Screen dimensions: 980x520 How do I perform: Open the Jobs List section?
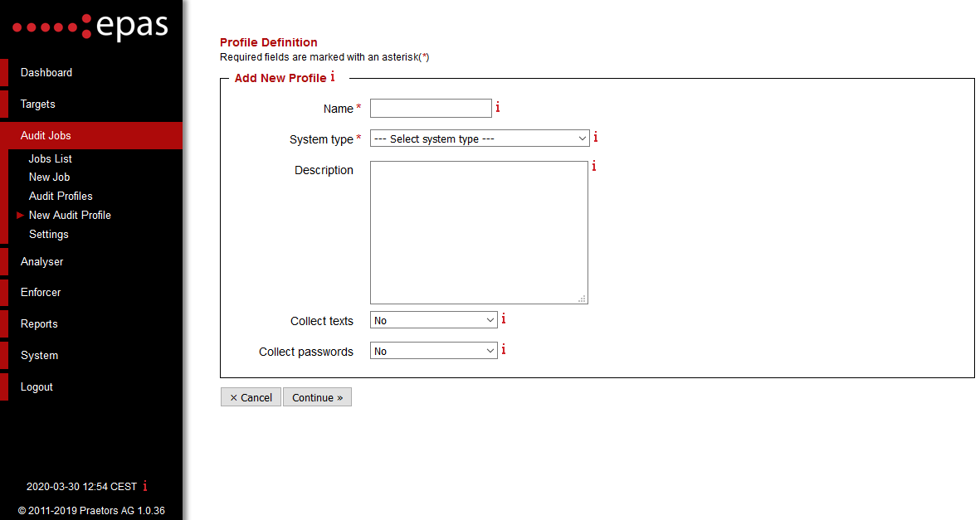(x=50, y=158)
